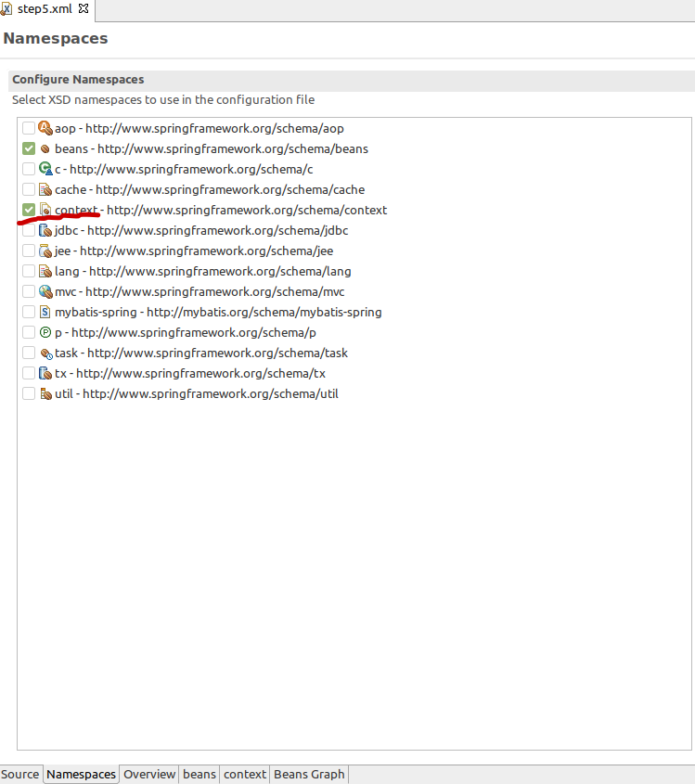This screenshot has width=695, height=784.
Task: Enable the jdbc namespace checkbox
Action: click(29, 230)
